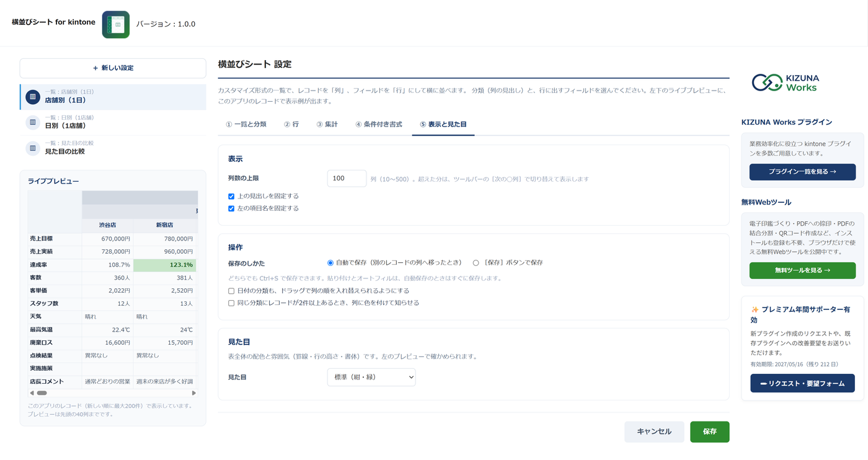Select the 店舗別（1日） setting icon
868x460 pixels.
(33, 97)
